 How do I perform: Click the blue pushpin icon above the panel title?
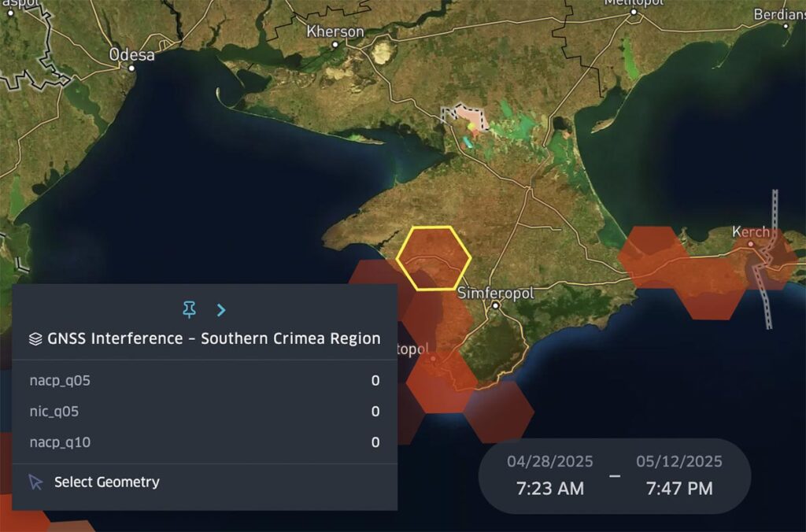point(190,309)
